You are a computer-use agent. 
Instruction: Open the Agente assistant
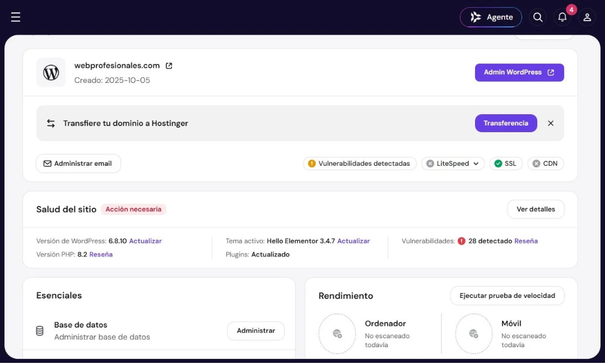point(491,17)
